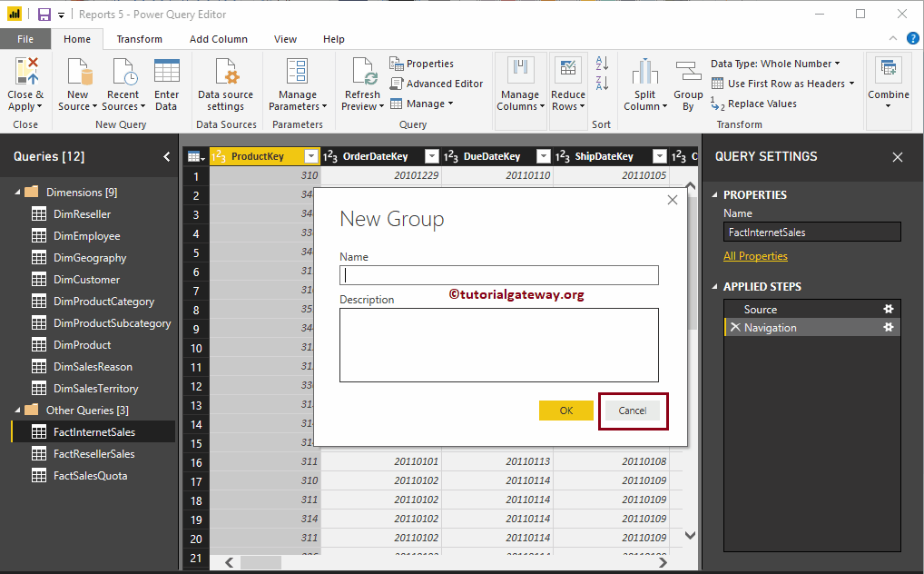Open the ProductKey column filter dropdown
The height and width of the screenshot is (574, 924).
click(x=311, y=156)
